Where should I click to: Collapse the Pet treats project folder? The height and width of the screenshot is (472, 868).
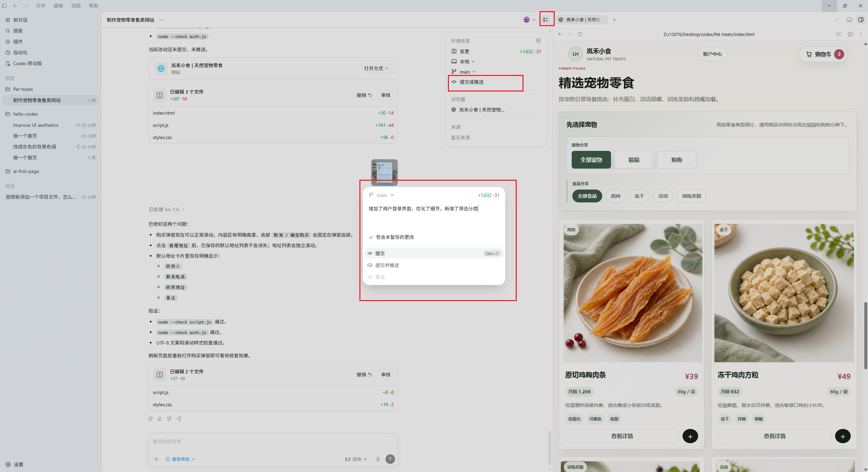(x=23, y=89)
